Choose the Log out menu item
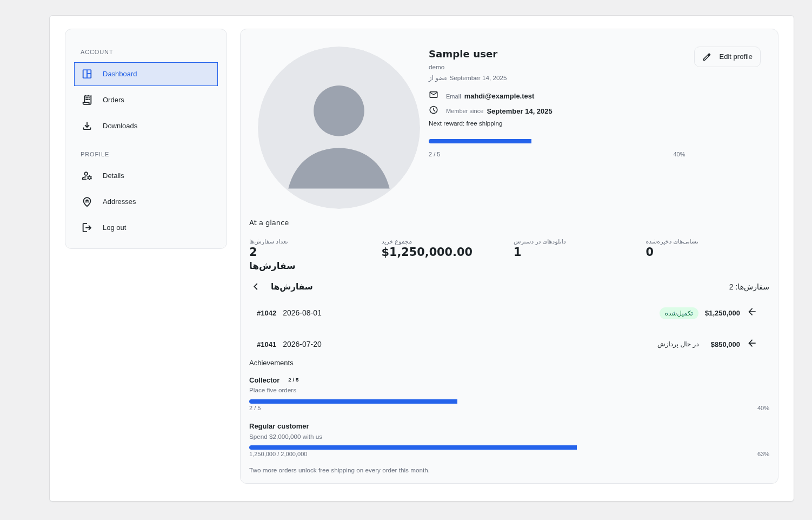Image resolution: width=812 pixels, height=520 pixels. click(x=146, y=228)
